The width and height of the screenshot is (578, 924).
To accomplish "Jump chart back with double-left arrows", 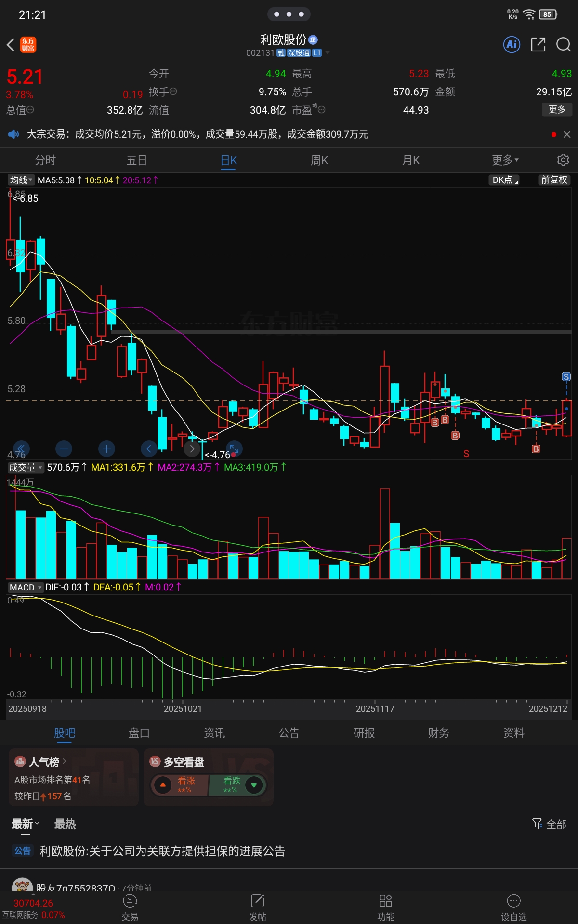I will coord(21,449).
